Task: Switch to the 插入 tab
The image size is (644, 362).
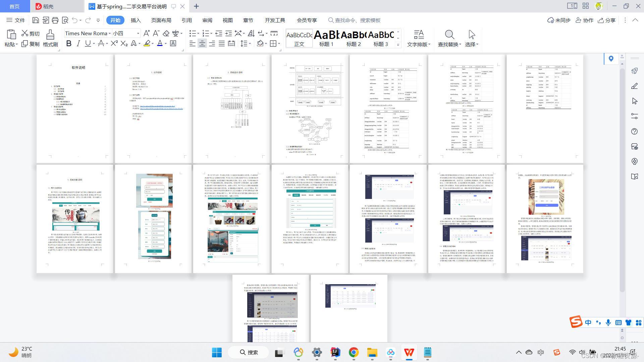Action: 136,20
